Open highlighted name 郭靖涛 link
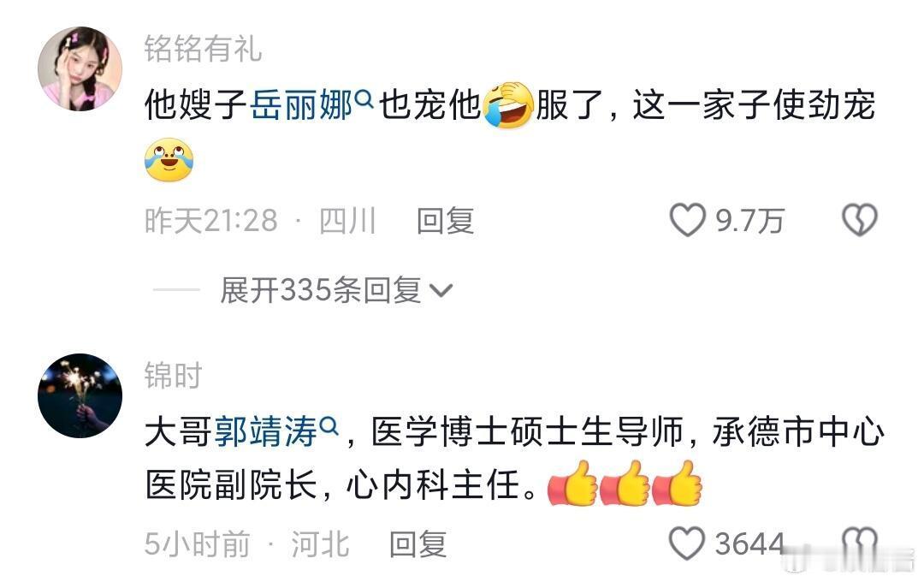The height and width of the screenshot is (582, 924). 266,432
